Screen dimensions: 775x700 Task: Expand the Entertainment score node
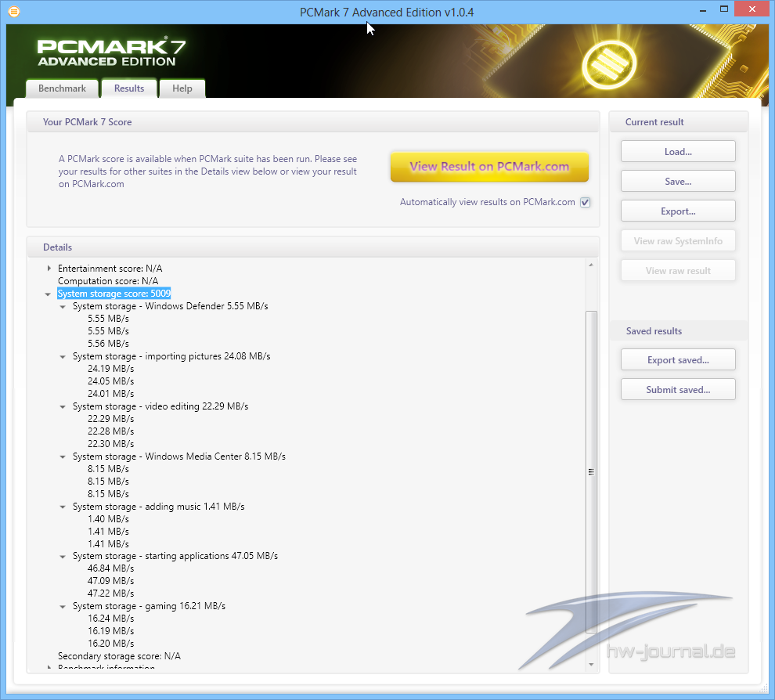49,269
